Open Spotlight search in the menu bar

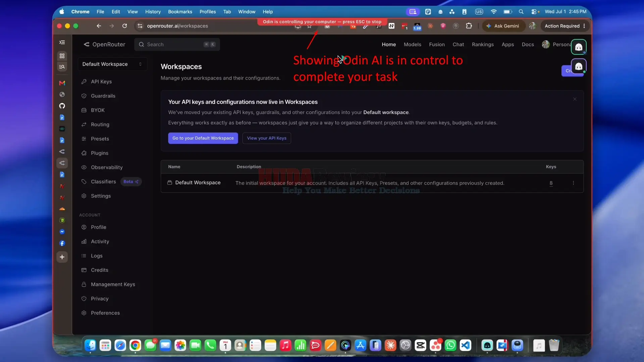pyautogui.click(x=521, y=11)
